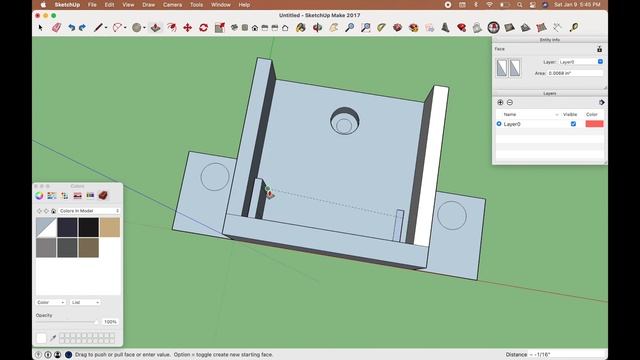
Task: Select the olive brown color swatch
Action: pos(89,248)
